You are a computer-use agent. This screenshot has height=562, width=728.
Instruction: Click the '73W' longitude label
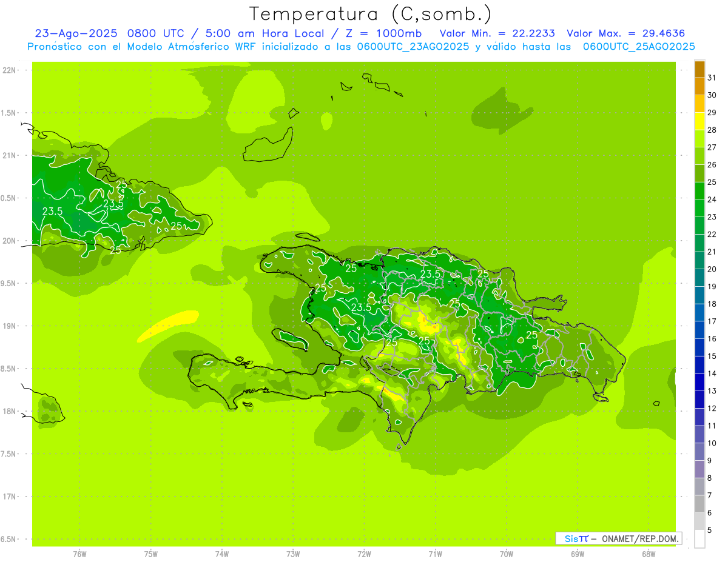coord(293,554)
